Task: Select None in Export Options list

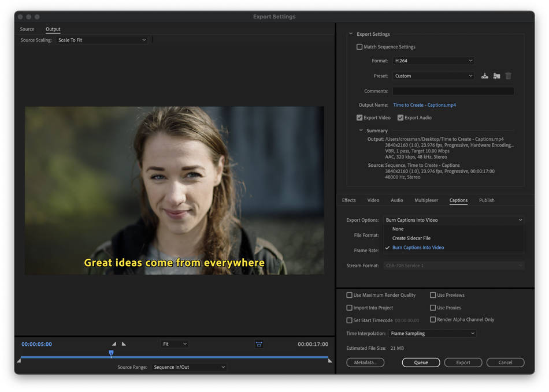Action: pos(398,229)
